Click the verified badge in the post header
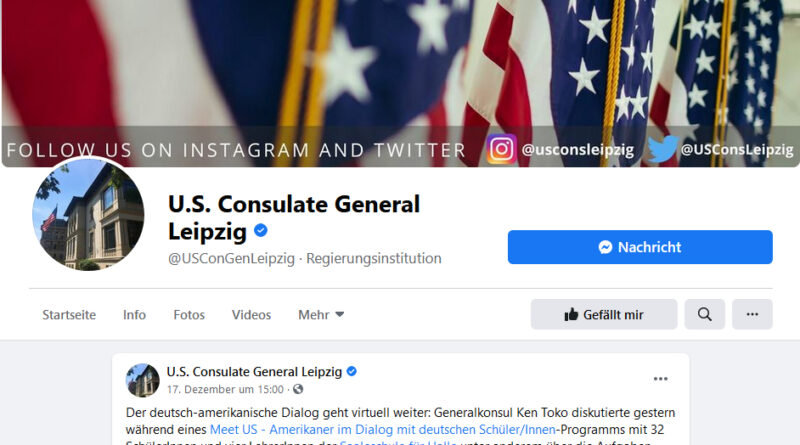Image resolution: width=800 pixels, height=445 pixels. pos(352,372)
